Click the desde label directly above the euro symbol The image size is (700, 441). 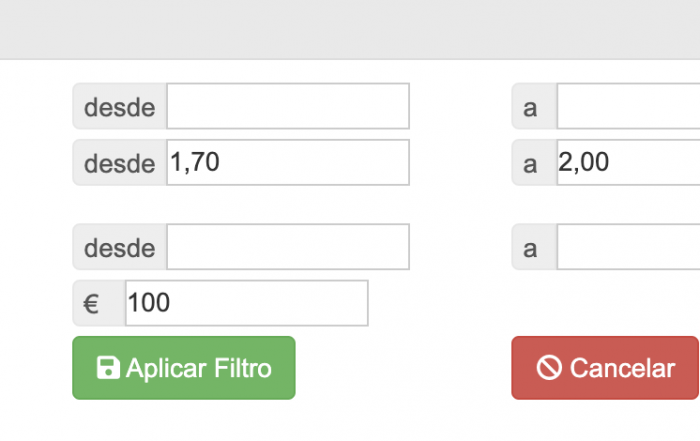[120, 247]
